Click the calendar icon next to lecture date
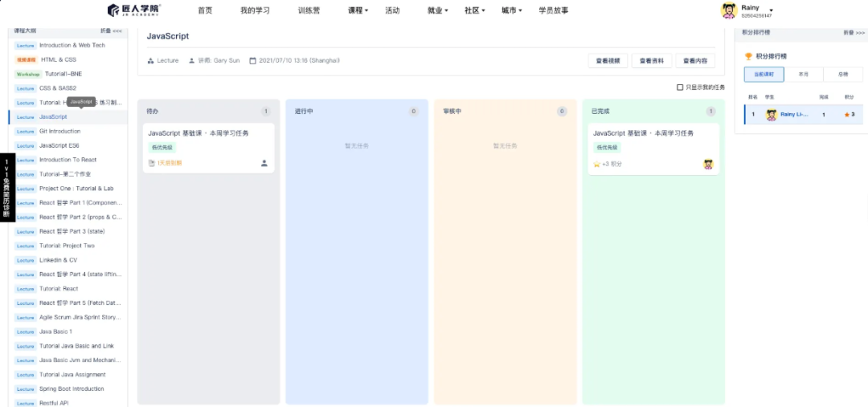This screenshot has height=407, width=868. 252,61
